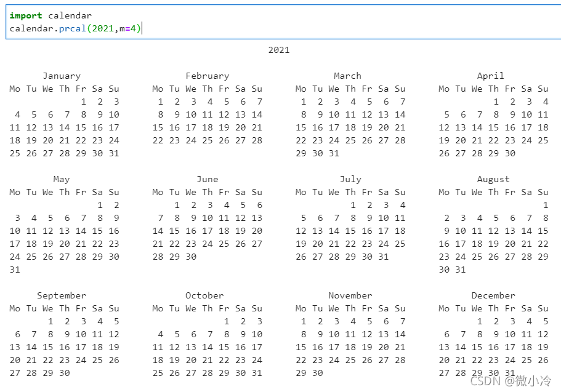
Task: Click the 'Fr' weekday header under November
Action: pos(367,308)
